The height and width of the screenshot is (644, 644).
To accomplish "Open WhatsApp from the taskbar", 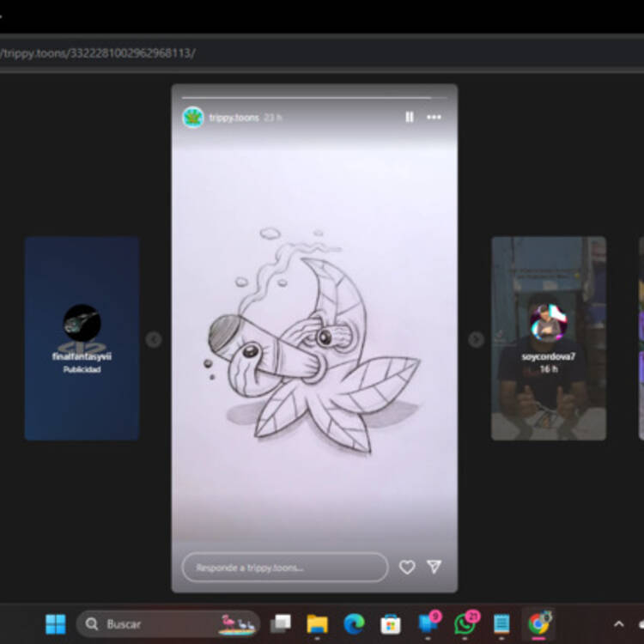I will click(465, 623).
